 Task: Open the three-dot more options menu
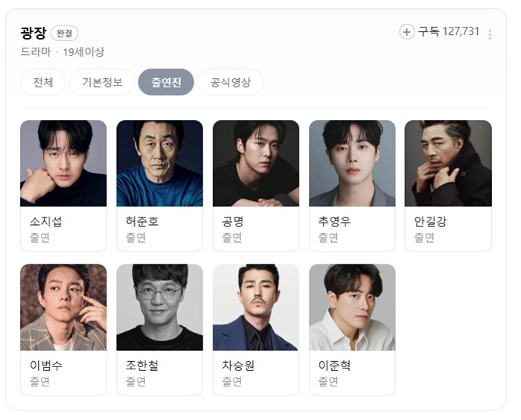pyautogui.click(x=490, y=34)
